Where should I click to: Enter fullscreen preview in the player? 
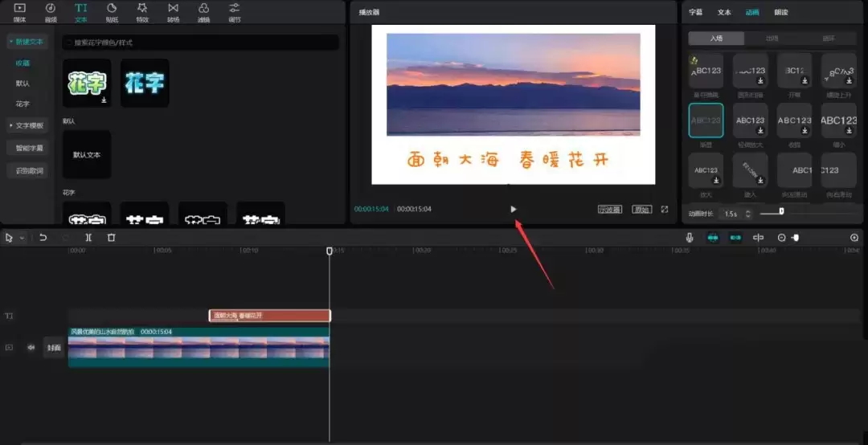(665, 209)
